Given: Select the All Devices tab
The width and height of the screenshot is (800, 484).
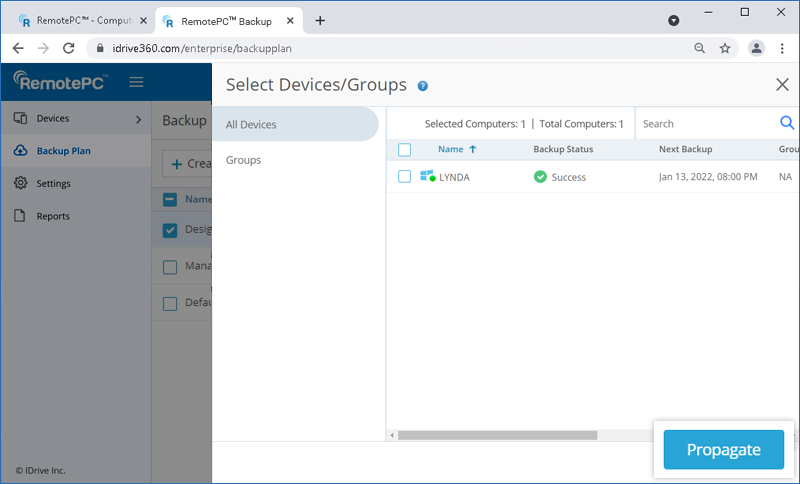Looking at the screenshot, I should (251, 124).
